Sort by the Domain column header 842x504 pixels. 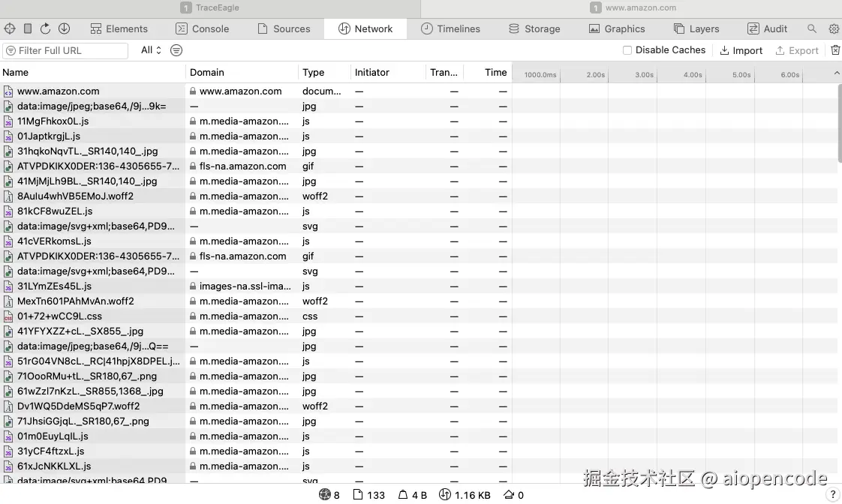(x=242, y=73)
